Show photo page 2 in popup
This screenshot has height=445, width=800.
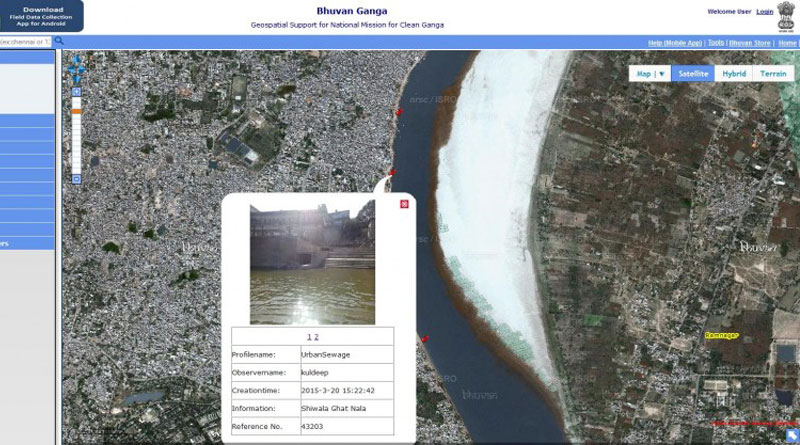tap(316, 337)
